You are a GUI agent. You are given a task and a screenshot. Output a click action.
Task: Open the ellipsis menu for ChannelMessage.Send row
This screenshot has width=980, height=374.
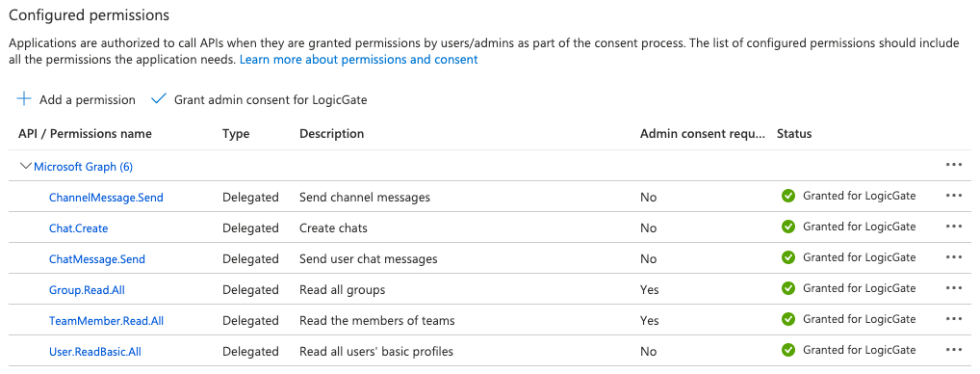pos(954,196)
